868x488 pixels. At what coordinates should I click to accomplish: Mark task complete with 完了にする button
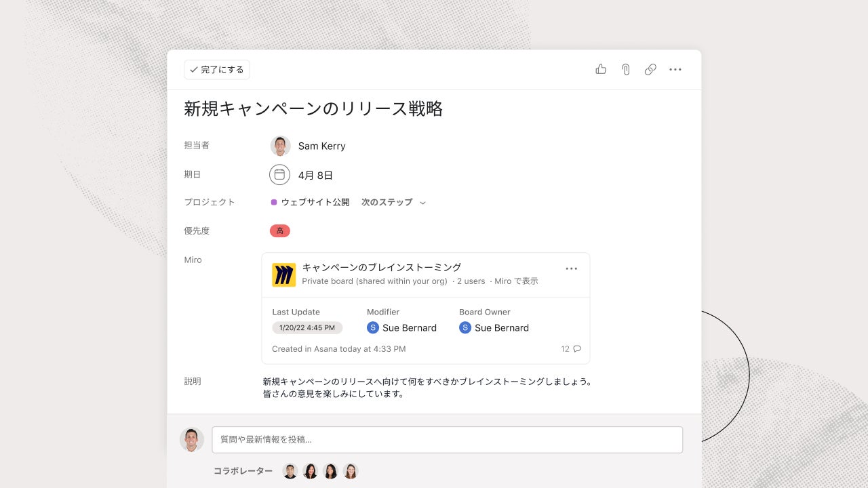[217, 70]
